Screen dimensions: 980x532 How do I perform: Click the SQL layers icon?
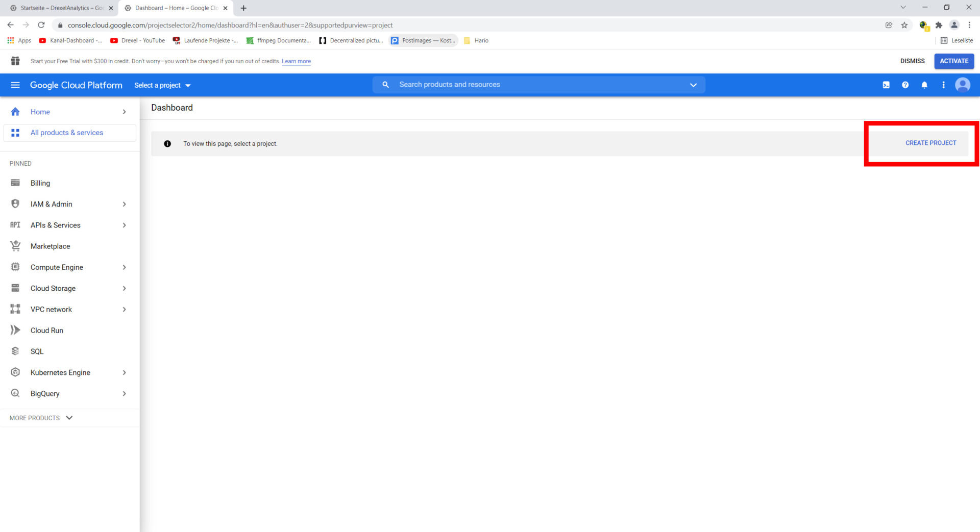point(15,351)
